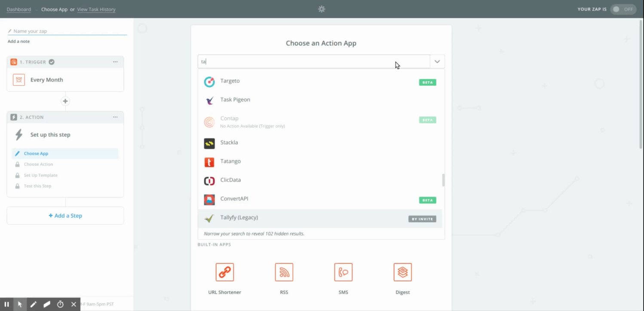Screen dimensions: 644x311
Task: Open the Trigger step ellipsis menu
Action: pyautogui.click(x=115, y=61)
